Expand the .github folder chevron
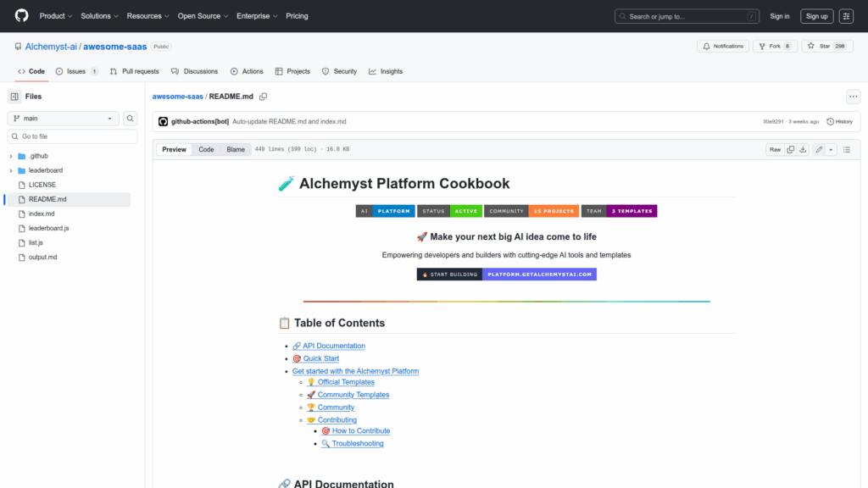The height and width of the screenshot is (488, 868). pyautogui.click(x=11, y=156)
